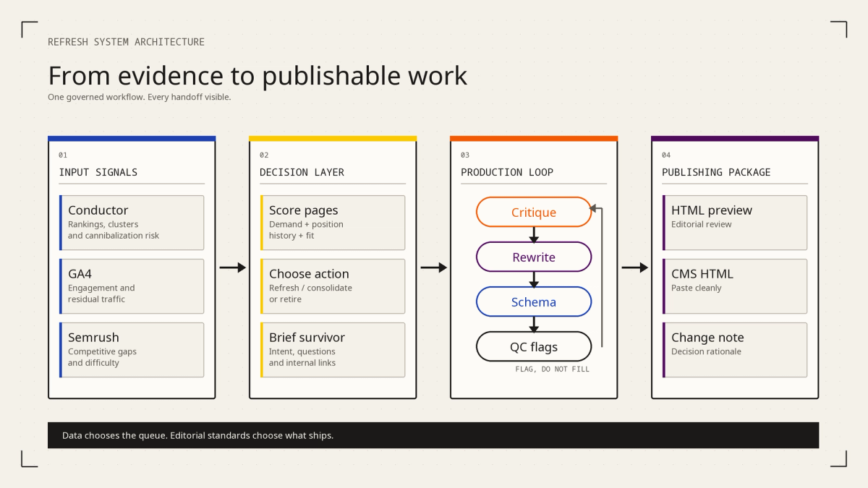
Task: Click subtitle 'One governed workflow. Every handoff visible.'
Action: coord(140,97)
